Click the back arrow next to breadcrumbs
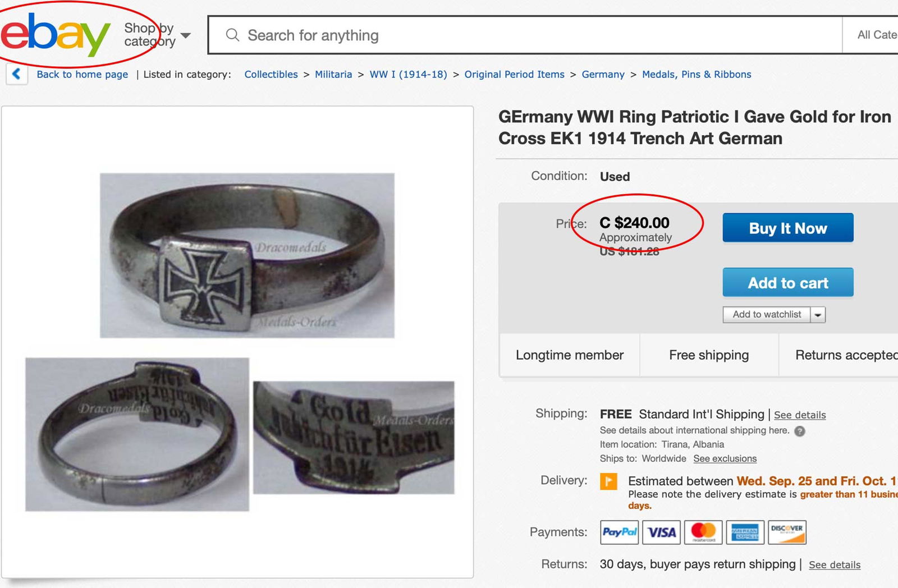 (16, 74)
